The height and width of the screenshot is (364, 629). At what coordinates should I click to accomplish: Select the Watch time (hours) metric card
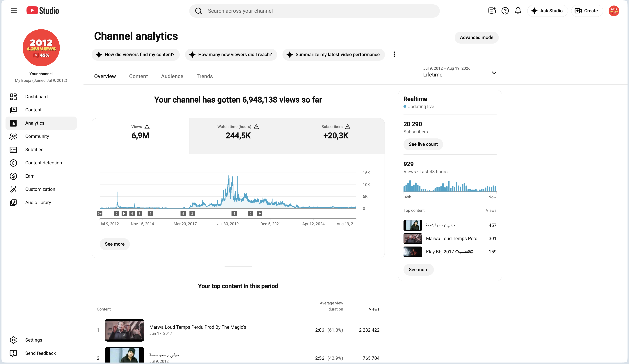pos(238,136)
